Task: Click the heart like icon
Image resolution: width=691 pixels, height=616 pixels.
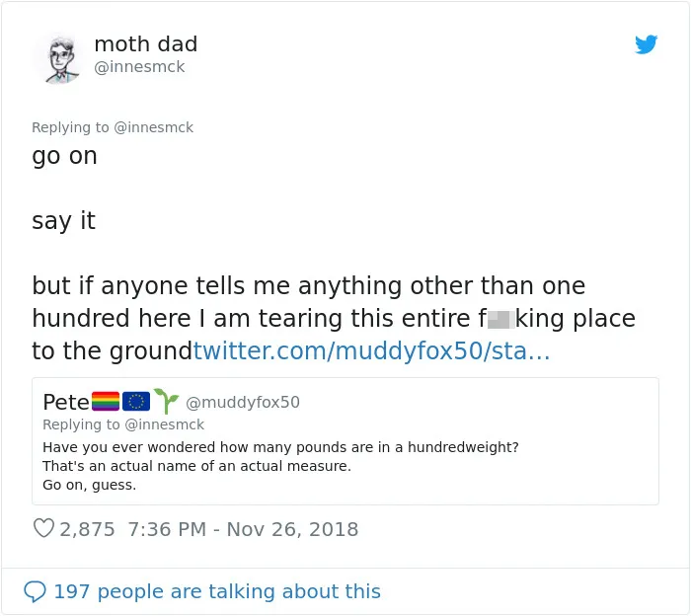Action: pyautogui.click(x=43, y=528)
